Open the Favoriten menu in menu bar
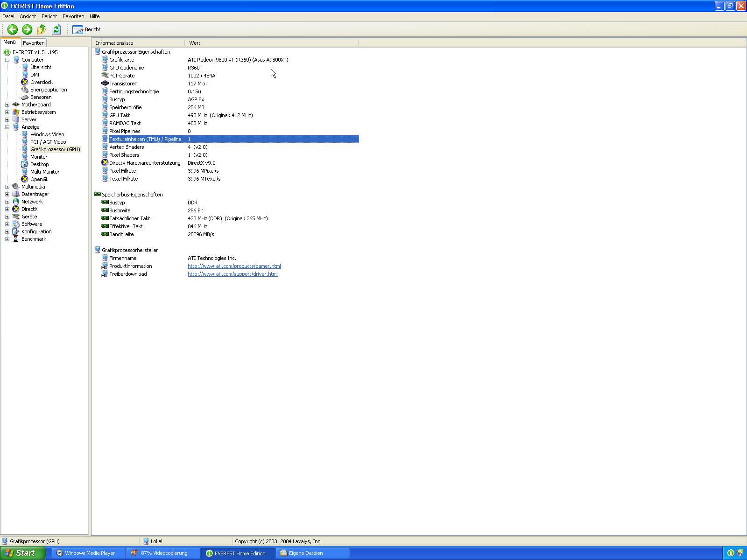The width and height of the screenshot is (747, 560). (73, 16)
